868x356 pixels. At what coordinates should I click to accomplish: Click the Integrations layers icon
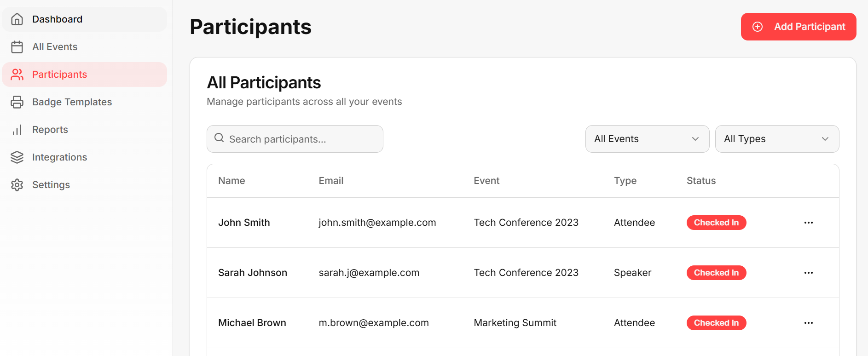pyautogui.click(x=17, y=157)
